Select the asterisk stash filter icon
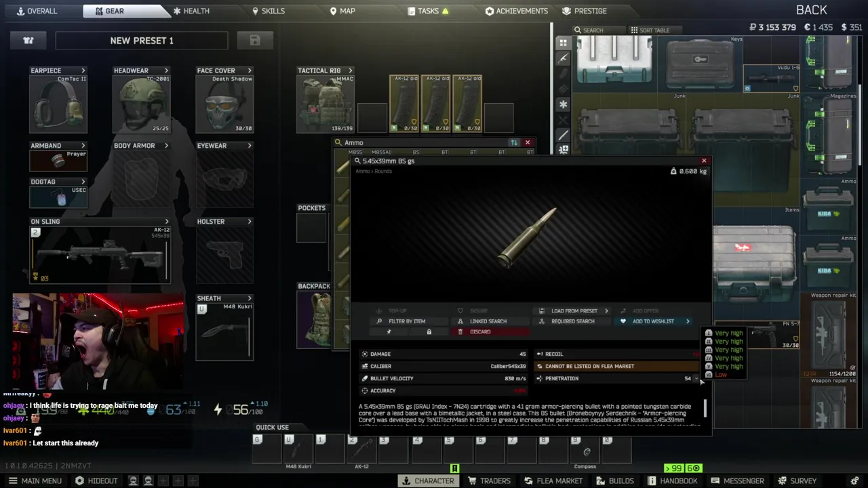The height and width of the screenshot is (488, 868). click(563, 104)
